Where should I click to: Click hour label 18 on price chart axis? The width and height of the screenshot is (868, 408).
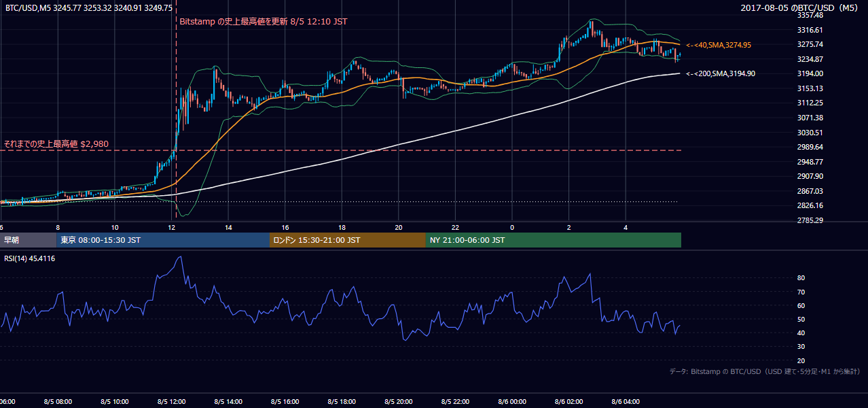tap(342, 227)
